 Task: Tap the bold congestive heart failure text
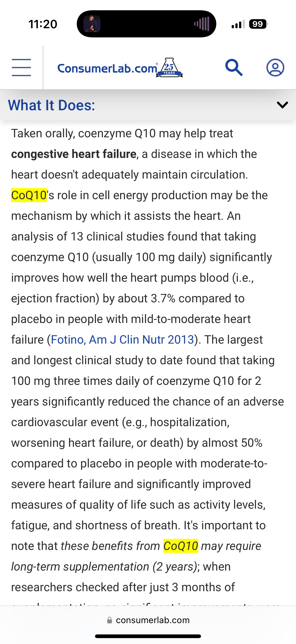pyautogui.click(x=74, y=154)
